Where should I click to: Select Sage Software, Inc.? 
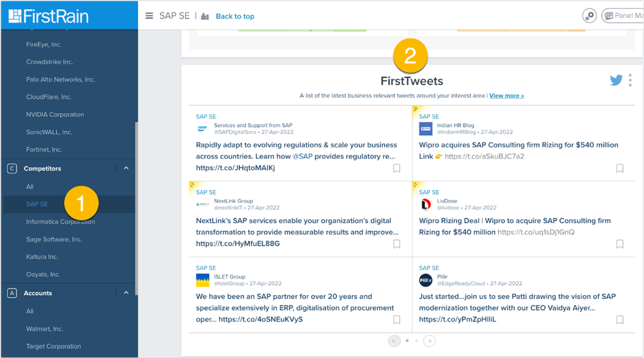[54, 239]
